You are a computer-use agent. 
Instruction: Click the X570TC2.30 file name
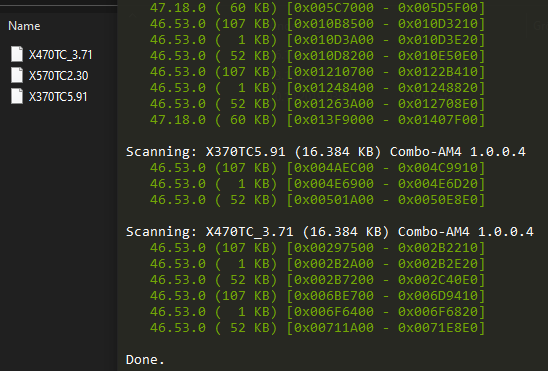pos(58,76)
